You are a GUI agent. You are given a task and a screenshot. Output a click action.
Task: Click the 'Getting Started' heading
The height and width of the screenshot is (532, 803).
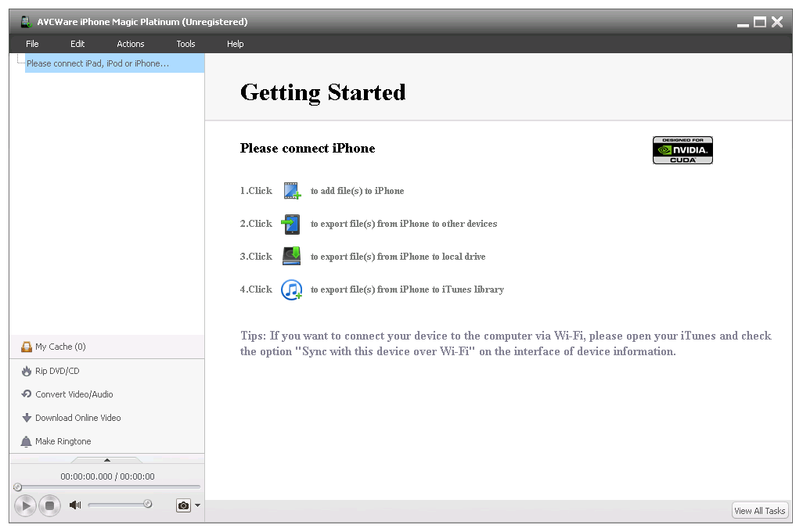click(323, 92)
